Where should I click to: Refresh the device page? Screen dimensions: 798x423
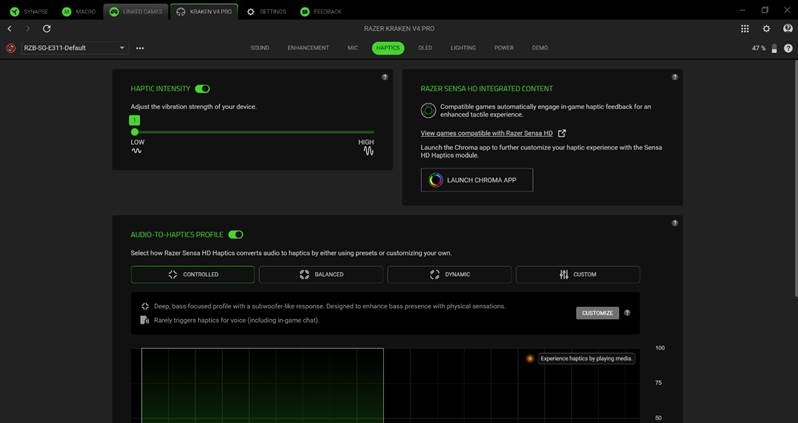click(x=47, y=29)
